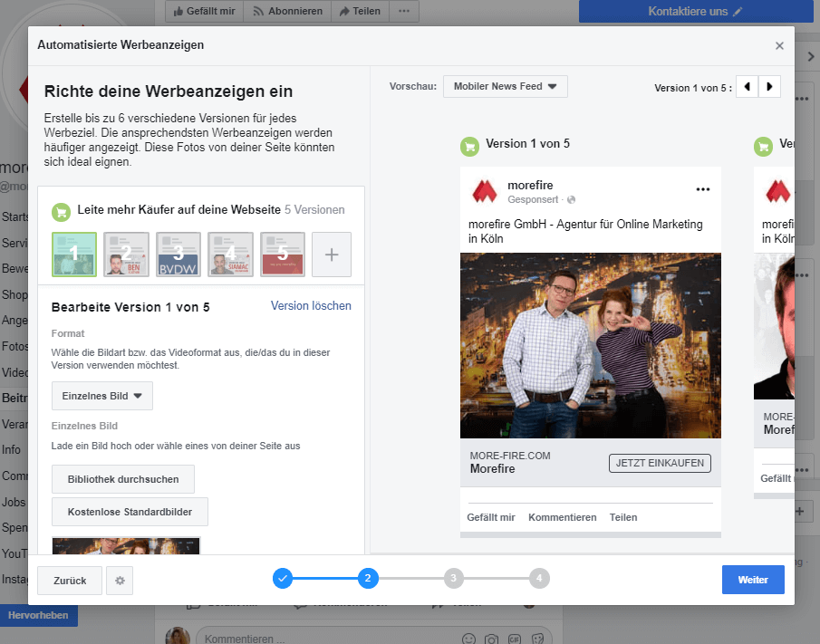The image size is (820, 644).
Task: Click step 4 in progress indicator
Action: [539, 578]
